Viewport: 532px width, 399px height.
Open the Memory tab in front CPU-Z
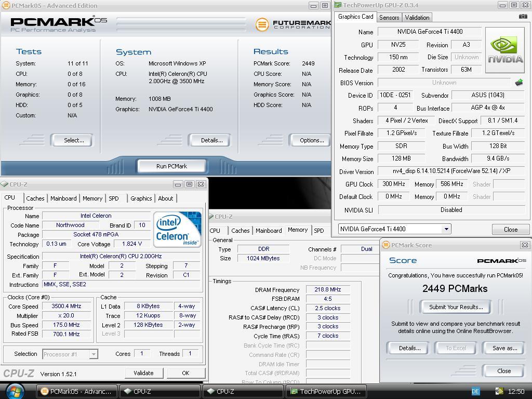point(92,198)
